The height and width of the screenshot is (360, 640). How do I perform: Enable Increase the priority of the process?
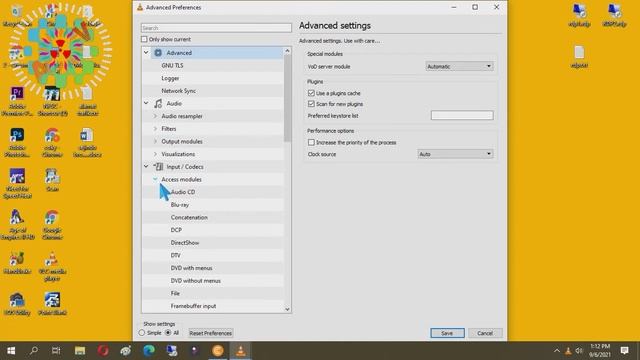(311, 142)
